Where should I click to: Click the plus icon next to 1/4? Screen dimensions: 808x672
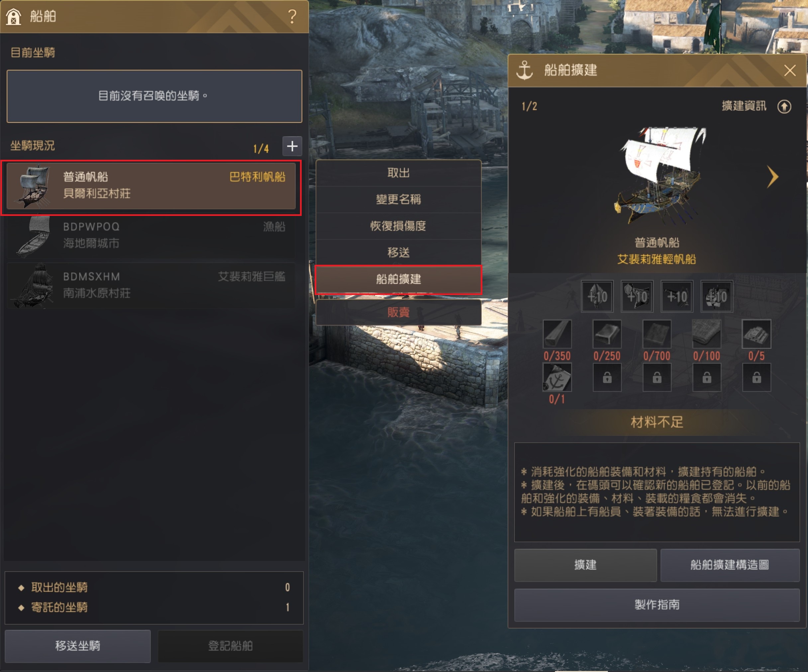[x=292, y=146]
